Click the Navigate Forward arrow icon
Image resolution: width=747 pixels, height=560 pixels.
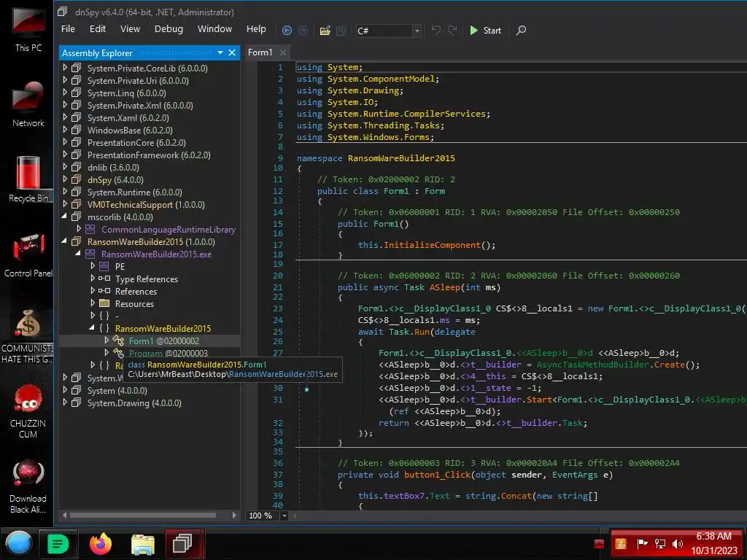[x=303, y=31]
